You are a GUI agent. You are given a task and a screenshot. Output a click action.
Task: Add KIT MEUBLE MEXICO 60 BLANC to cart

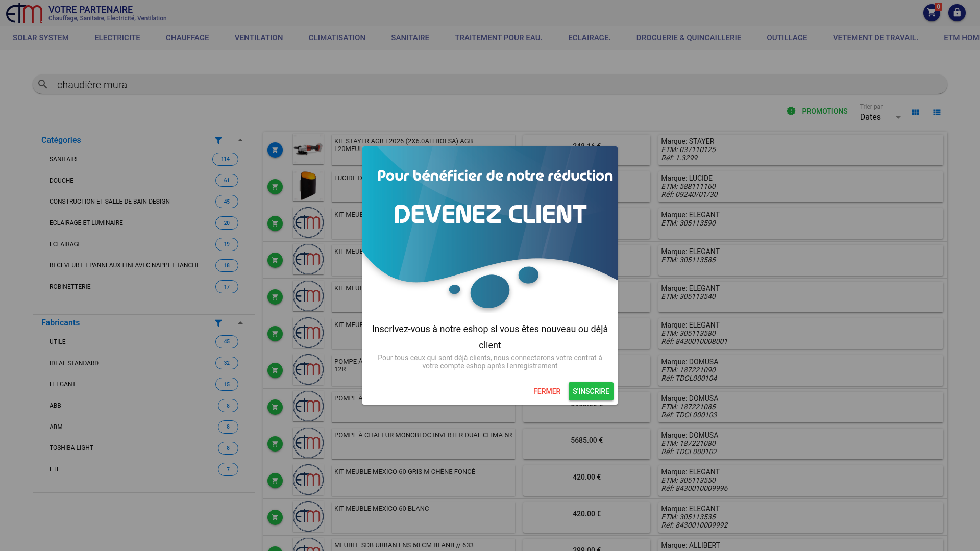point(275,517)
